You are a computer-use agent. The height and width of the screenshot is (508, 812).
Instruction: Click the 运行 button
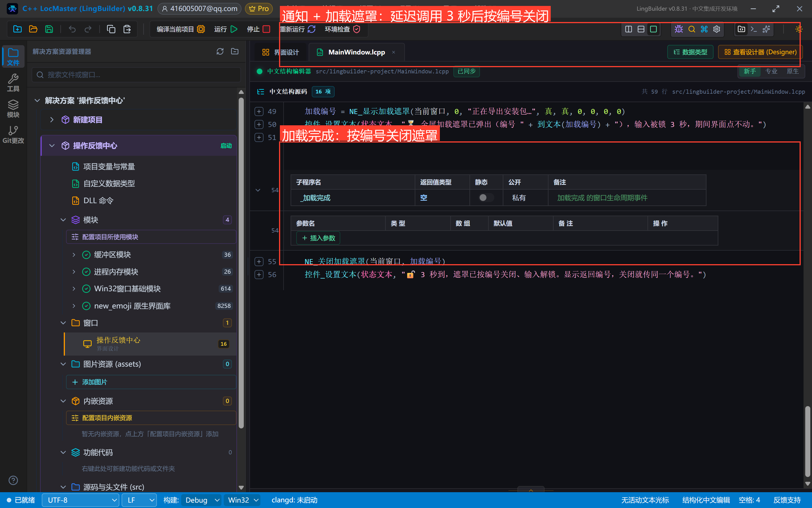click(226, 29)
